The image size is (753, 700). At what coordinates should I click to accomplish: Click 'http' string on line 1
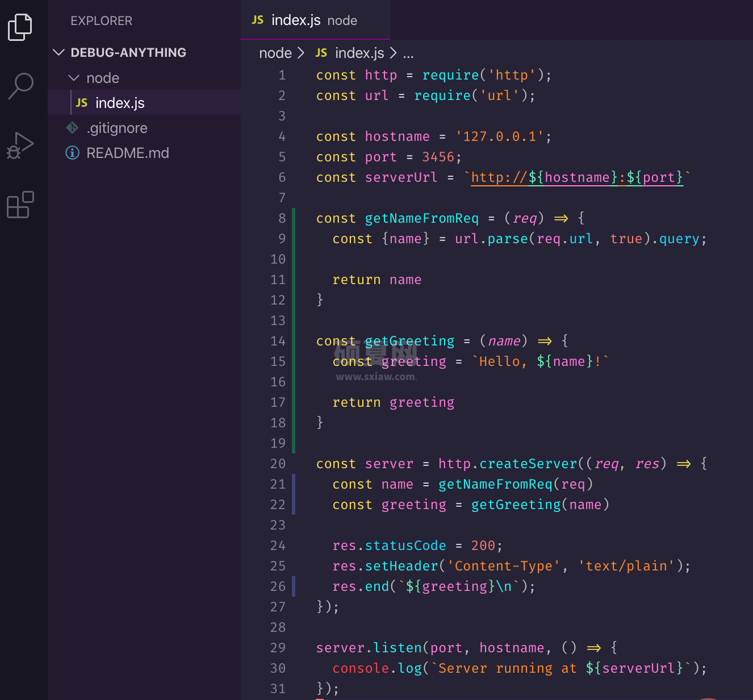click(512, 75)
